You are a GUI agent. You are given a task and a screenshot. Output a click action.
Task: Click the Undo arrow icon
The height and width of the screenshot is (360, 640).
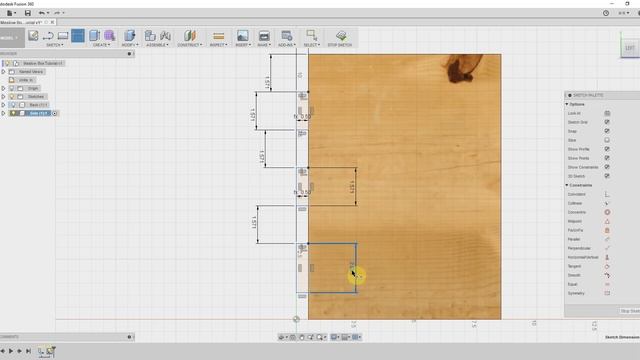42,13
